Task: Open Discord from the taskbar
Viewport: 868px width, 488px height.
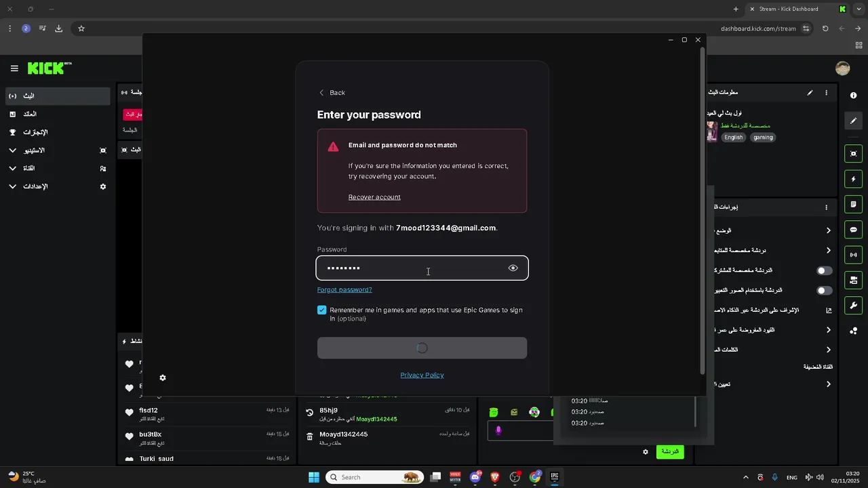Action: [x=475, y=477]
